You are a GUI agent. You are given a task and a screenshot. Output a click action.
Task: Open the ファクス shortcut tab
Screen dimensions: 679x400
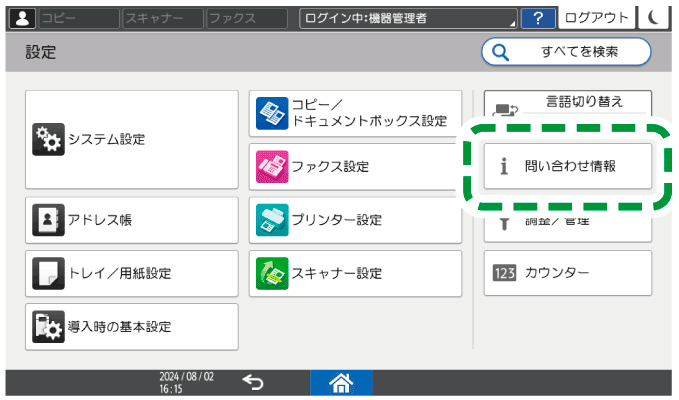pos(247,18)
